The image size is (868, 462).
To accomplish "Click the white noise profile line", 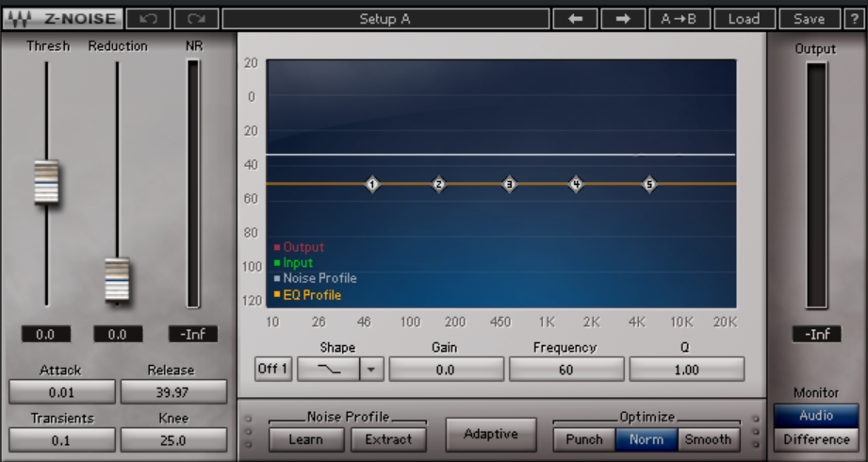I will [x=501, y=155].
